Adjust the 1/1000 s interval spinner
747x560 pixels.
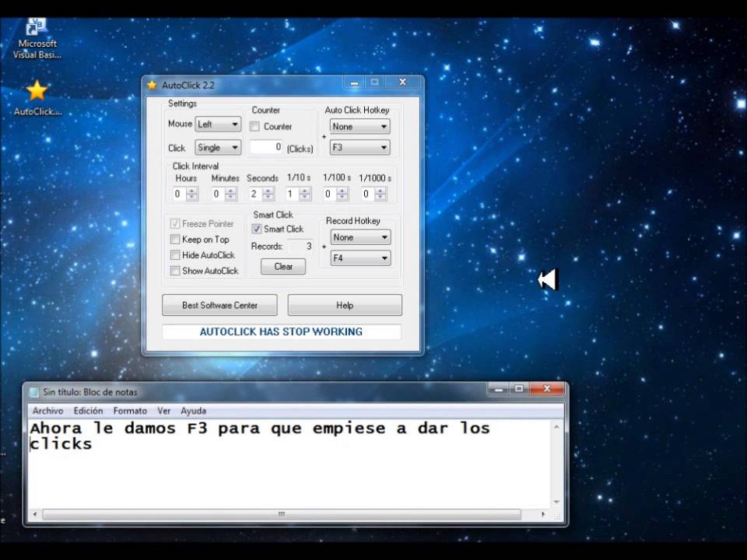(381, 194)
